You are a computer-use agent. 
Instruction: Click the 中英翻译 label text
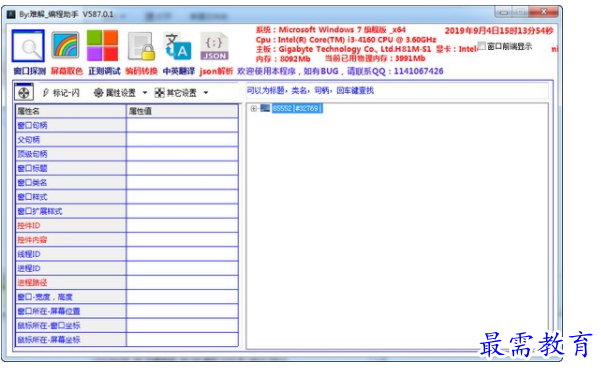(x=179, y=71)
